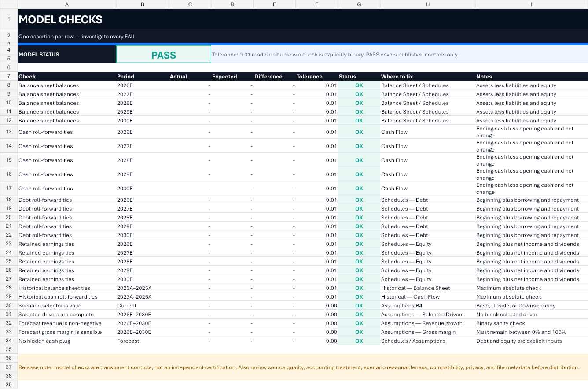Click the Period column heading cell

pos(143,76)
